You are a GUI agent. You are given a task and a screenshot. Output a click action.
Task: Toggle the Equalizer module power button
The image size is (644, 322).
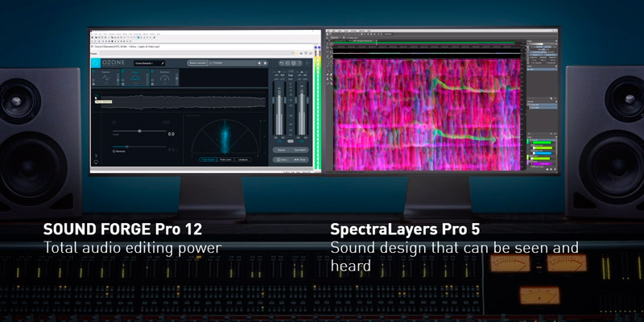(93, 71)
